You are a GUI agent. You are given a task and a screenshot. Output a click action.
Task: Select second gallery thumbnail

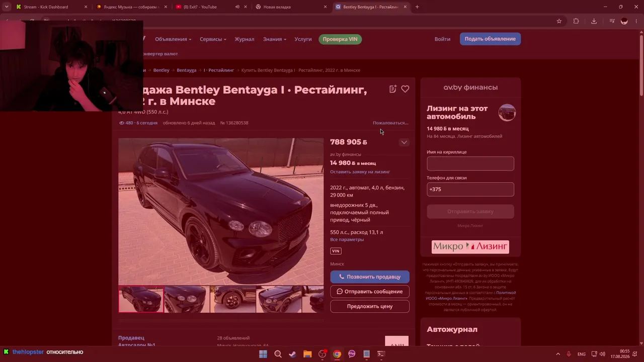pos(187,299)
